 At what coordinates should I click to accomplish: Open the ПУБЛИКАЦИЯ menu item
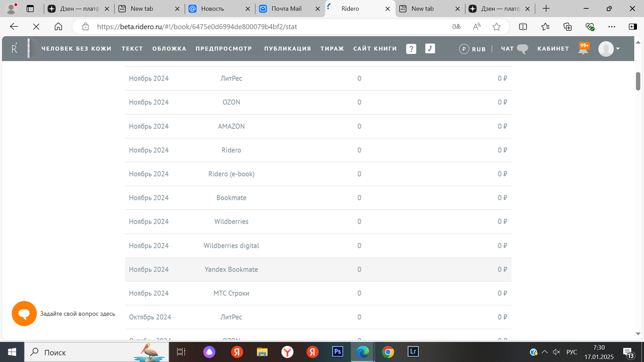288,49
